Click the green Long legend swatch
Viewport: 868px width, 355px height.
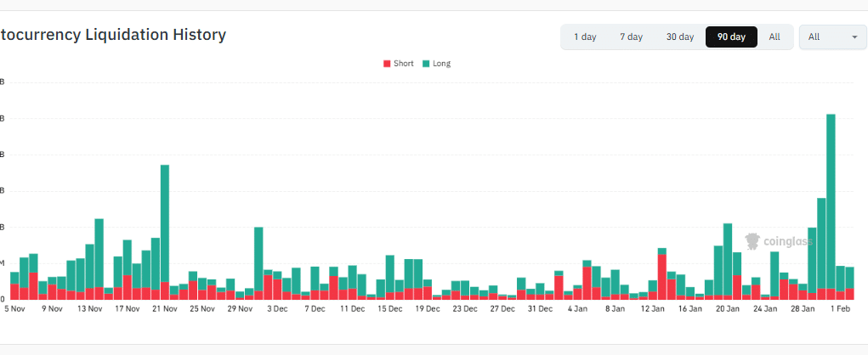click(x=426, y=64)
